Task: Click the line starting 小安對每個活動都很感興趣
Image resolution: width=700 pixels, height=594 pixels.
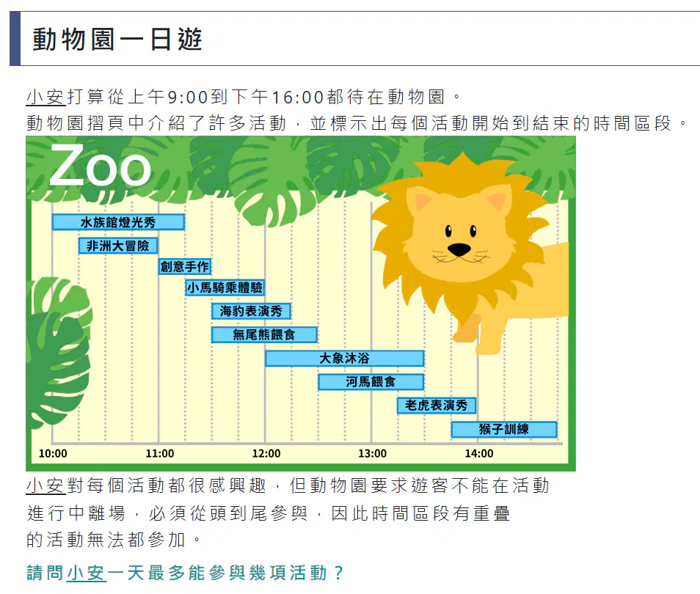Action: pyautogui.click(x=288, y=485)
